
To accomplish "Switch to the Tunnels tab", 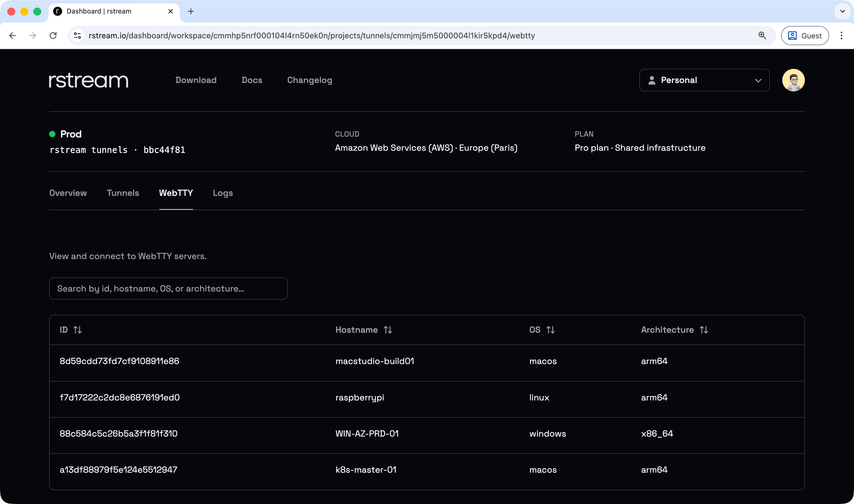I will coord(123,193).
